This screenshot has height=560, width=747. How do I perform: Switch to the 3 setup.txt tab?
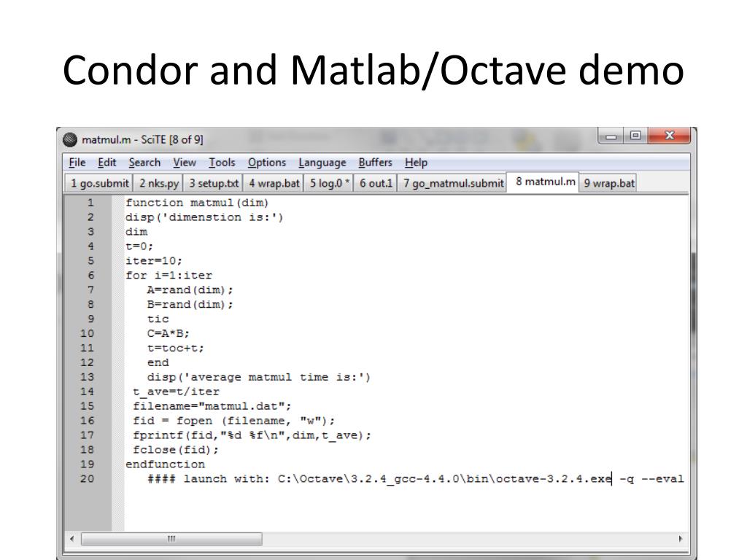[214, 183]
